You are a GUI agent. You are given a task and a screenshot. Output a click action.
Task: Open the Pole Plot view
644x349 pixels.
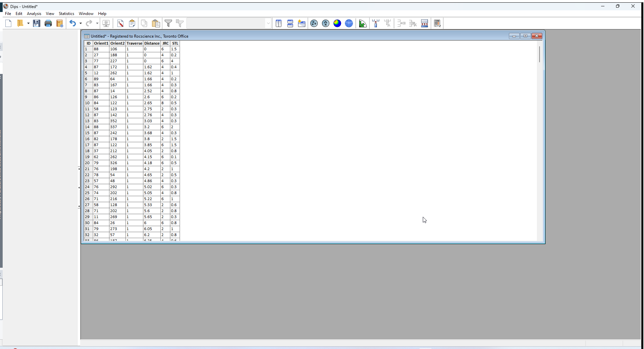click(314, 23)
